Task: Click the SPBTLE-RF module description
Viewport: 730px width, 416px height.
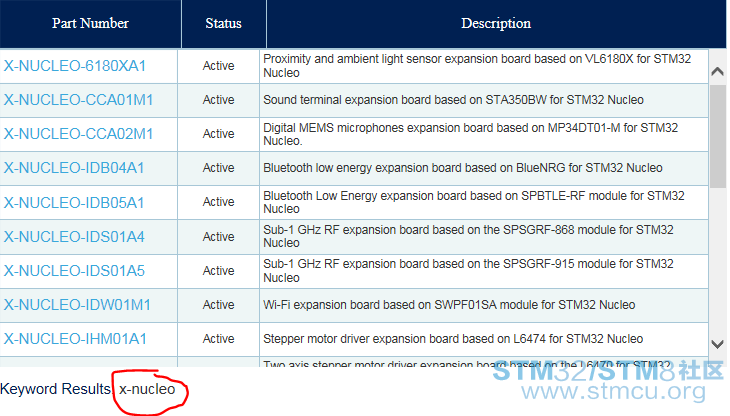Action: point(473,202)
